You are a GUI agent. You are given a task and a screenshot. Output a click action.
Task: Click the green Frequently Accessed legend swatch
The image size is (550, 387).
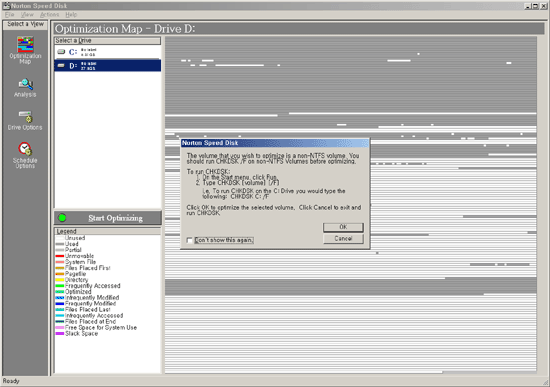(60, 286)
